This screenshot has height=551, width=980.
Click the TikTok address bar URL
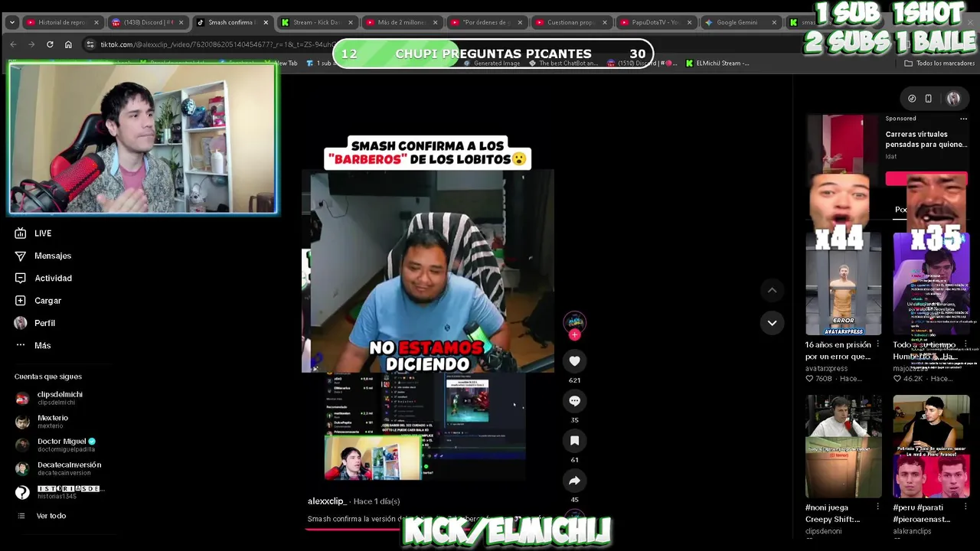pos(217,44)
